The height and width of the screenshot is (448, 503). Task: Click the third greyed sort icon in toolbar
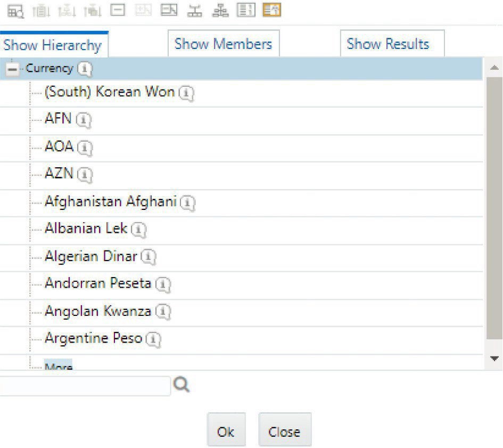pyautogui.click(x=93, y=11)
